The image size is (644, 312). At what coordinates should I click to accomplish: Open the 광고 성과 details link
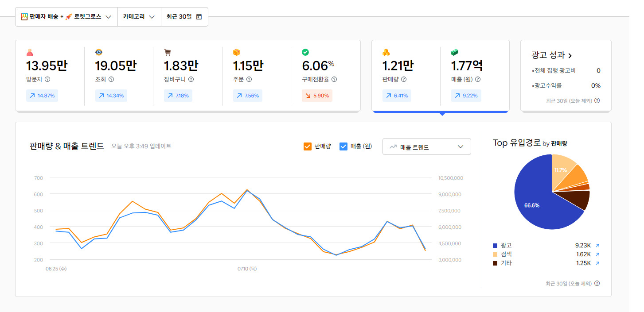click(x=552, y=55)
